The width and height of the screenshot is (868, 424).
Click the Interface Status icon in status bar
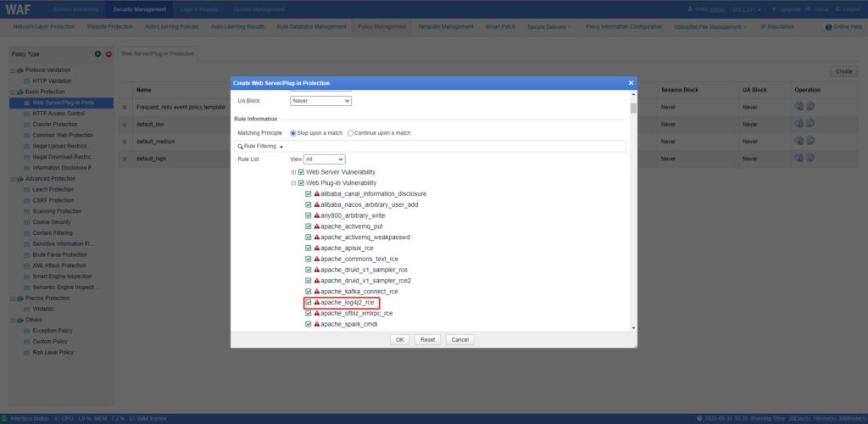click(4, 418)
